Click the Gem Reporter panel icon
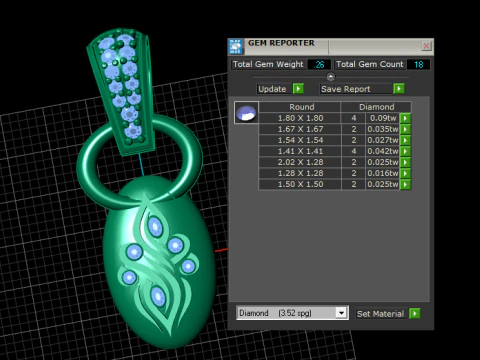 pyautogui.click(x=236, y=47)
